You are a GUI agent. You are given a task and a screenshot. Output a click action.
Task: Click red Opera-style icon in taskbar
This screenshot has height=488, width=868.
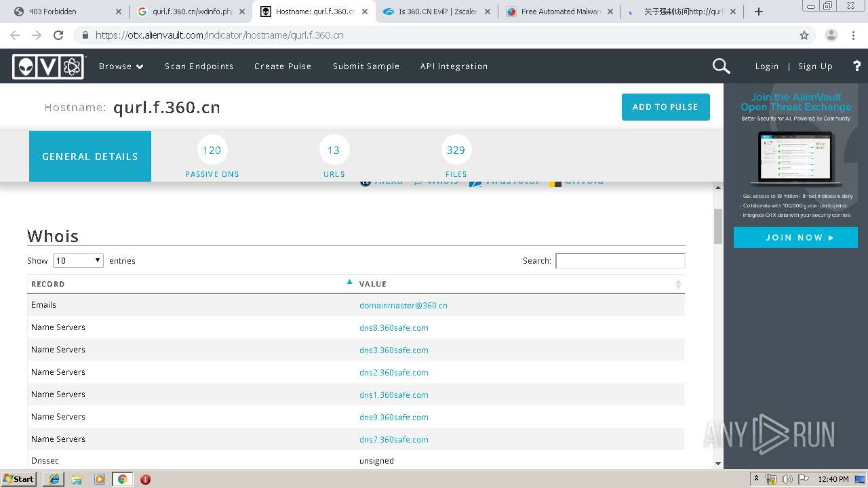pos(145,479)
